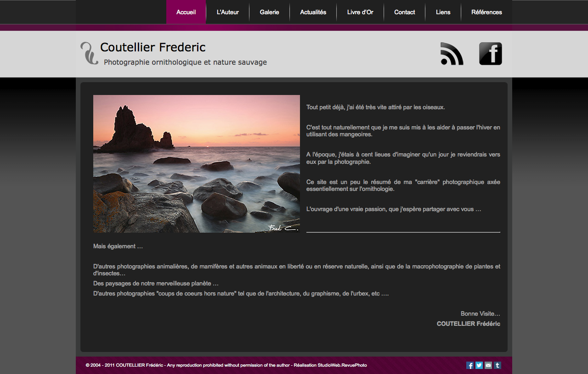
Task: Visit the Livre d'Or page
Action: [x=360, y=12]
